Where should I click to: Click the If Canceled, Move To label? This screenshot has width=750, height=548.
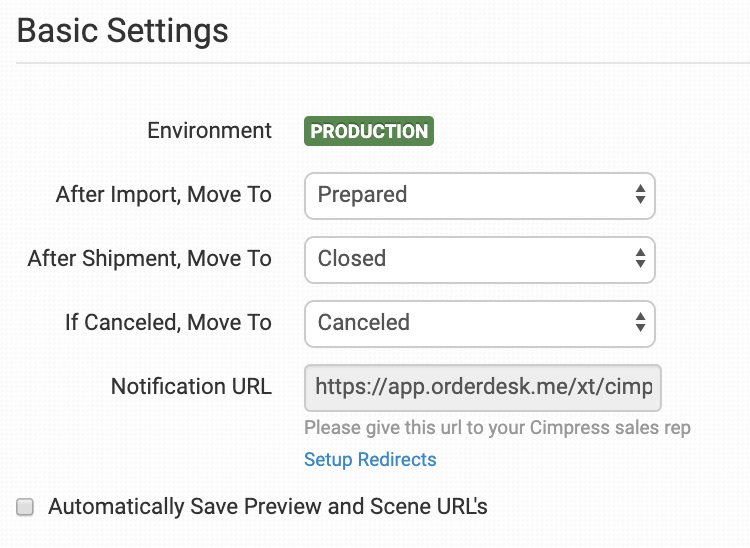coord(168,323)
